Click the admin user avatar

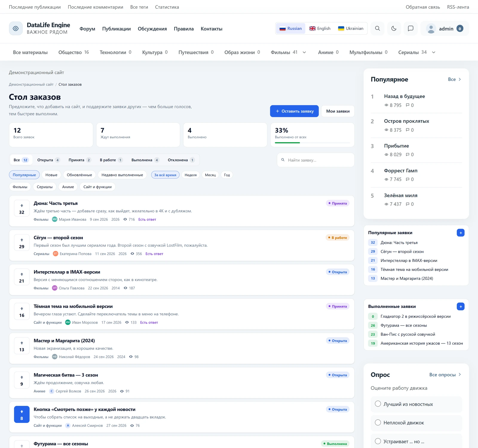[431, 29]
